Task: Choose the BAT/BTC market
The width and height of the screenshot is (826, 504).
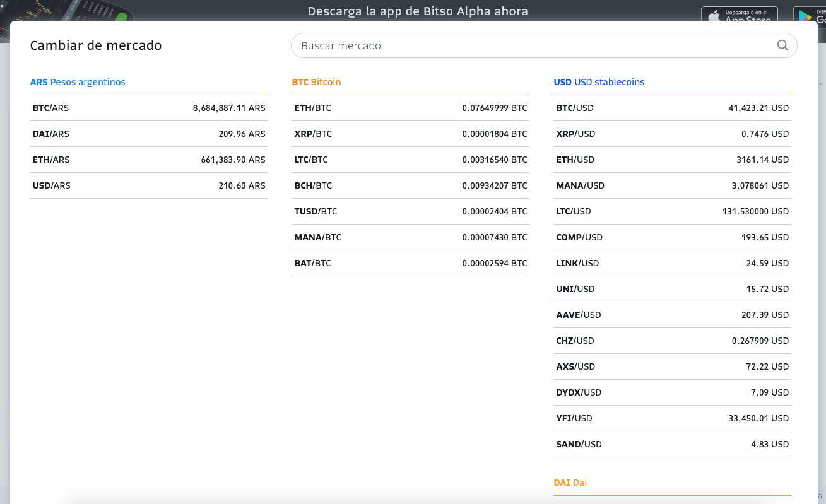Action: pyautogui.click(x=410, y=263)
